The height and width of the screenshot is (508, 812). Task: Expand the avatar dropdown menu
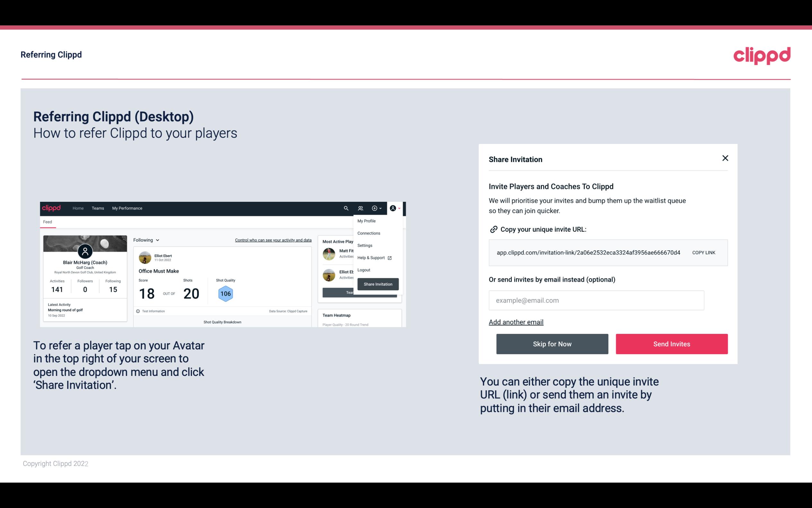click(395, 208)
